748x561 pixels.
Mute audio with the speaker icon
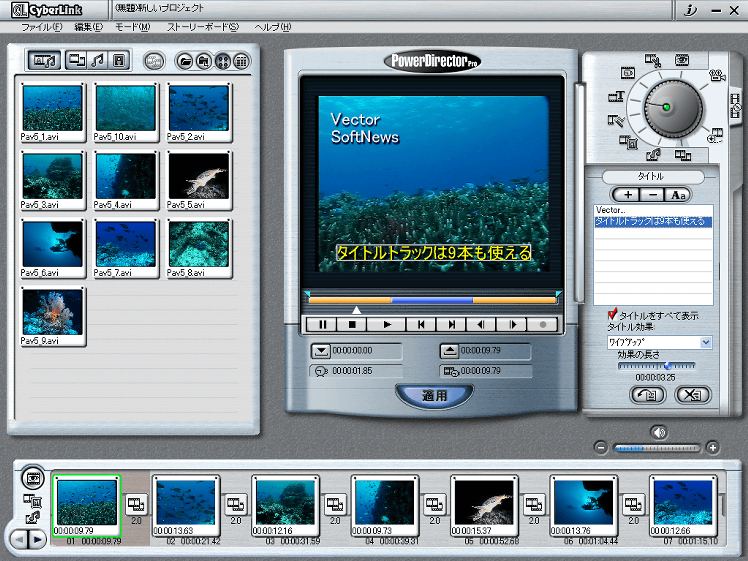(x=659, y=433)
